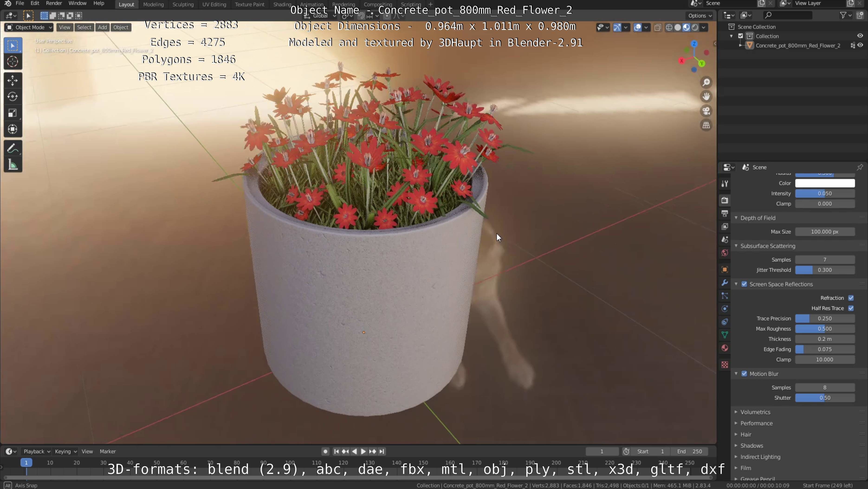The width and height of the screenshot is (868, 489).
Task: Jump to the end frame button
Action: [382, 452]
